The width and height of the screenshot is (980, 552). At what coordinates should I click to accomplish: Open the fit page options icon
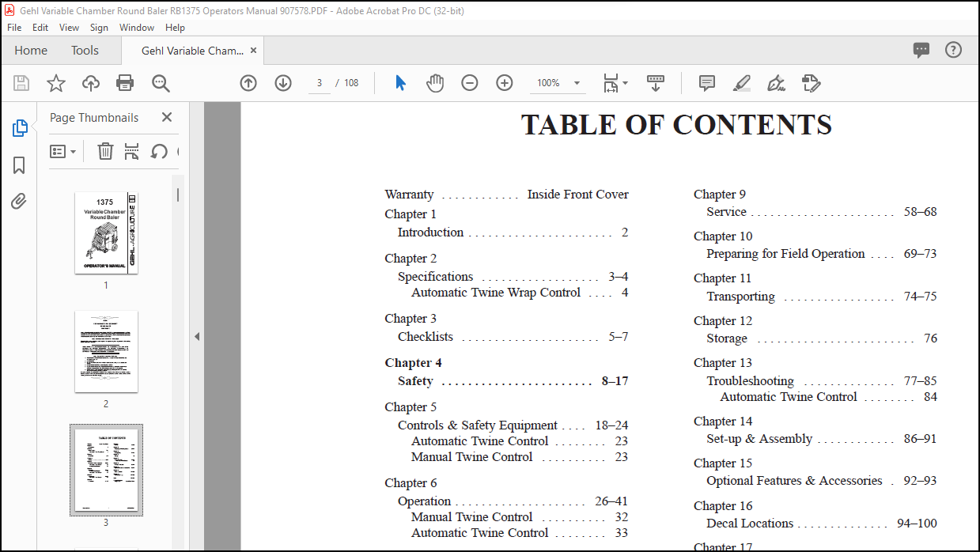[611, 83]
